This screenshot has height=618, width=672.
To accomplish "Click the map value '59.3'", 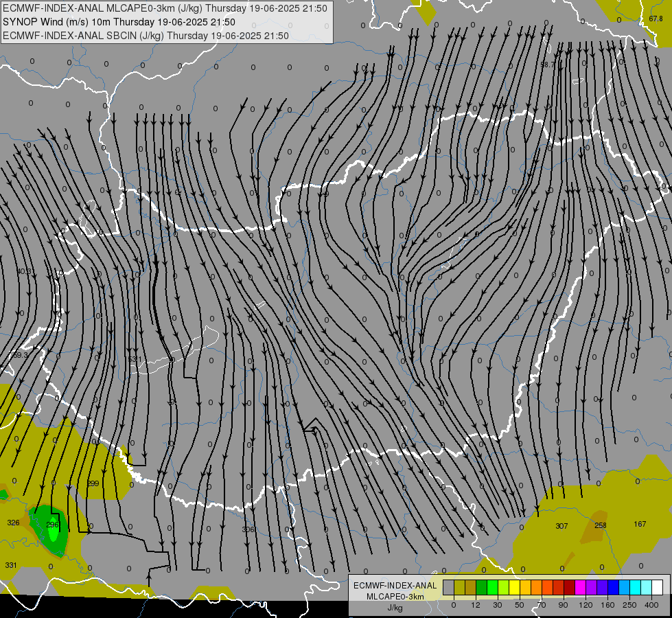I will pos(20,356).
